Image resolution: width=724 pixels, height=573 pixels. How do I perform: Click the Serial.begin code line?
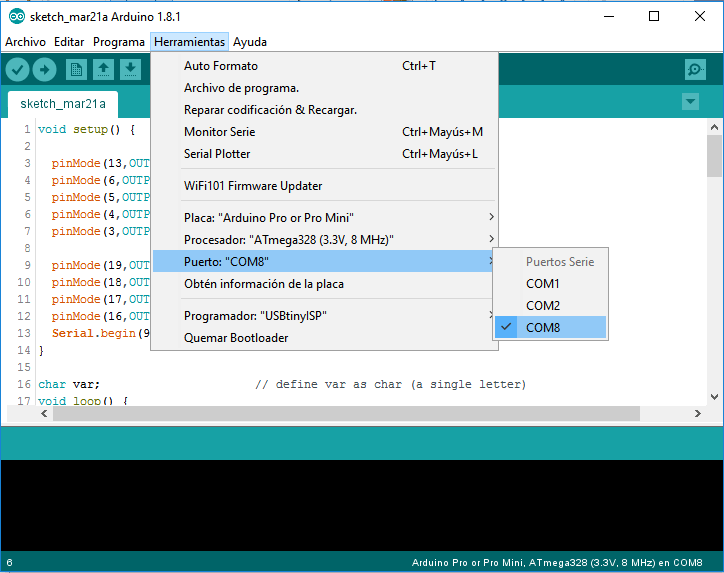[100, 333]
